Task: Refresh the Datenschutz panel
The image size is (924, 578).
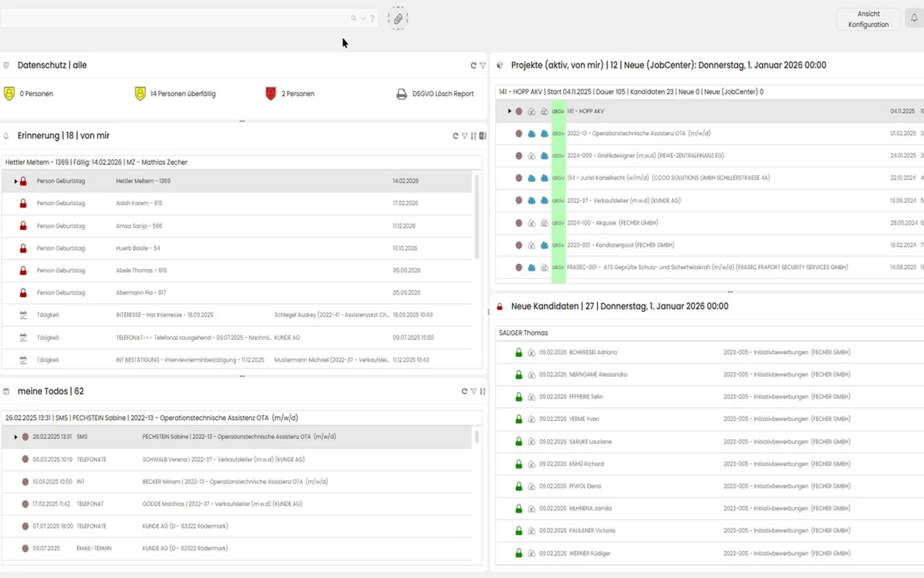Action: tap(474, 65)
